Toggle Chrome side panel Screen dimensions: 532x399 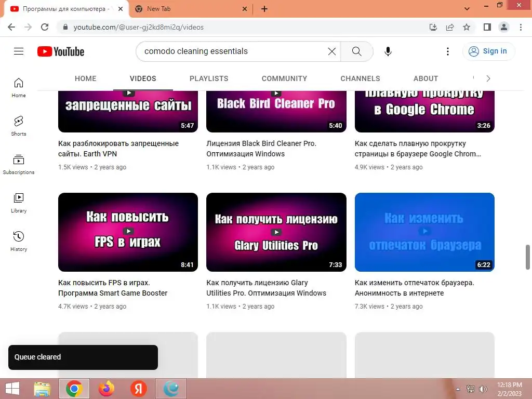(x=487, y=27)
